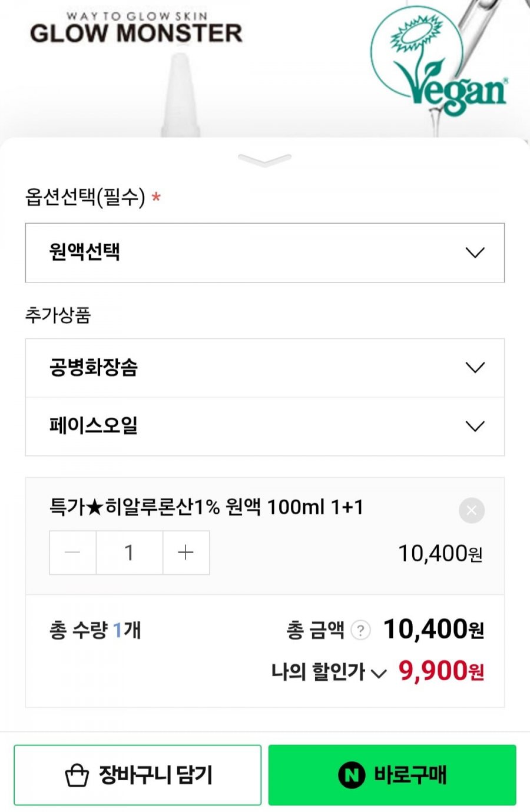Click the chevron arrow beside 공병화장솜

coord(475,368)
